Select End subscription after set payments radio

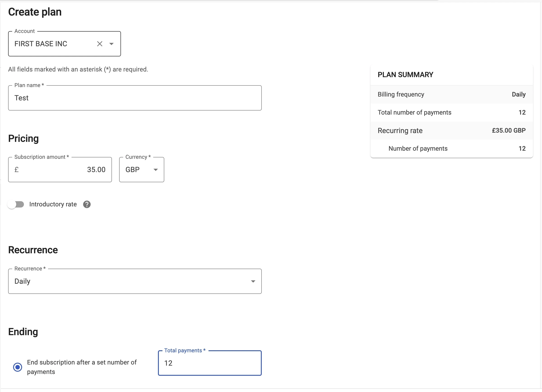pyautogui.click(x=18, y=367)
